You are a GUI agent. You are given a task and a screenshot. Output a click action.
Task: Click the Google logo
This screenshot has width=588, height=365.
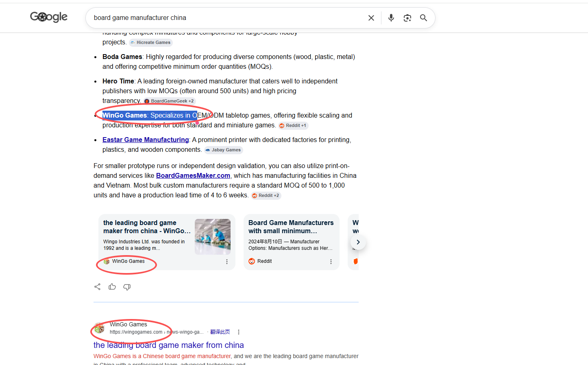(49, 17)
